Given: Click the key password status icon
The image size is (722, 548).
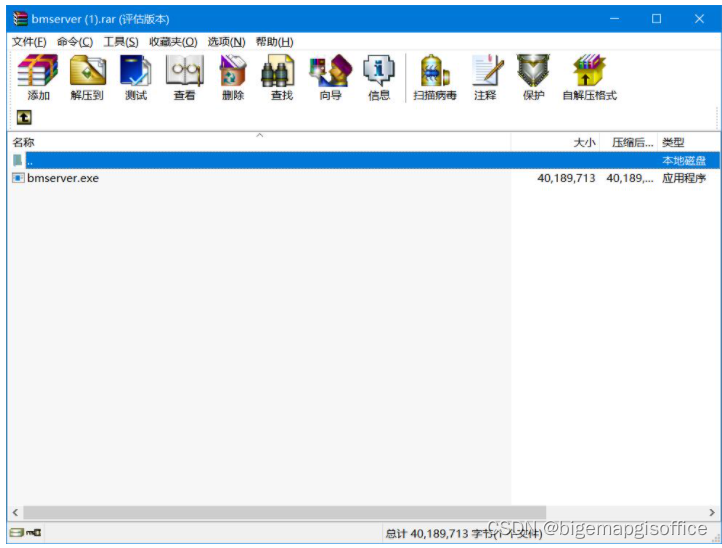Looking at the screenshot, I should pyautogui.click(x=34, y=533).
